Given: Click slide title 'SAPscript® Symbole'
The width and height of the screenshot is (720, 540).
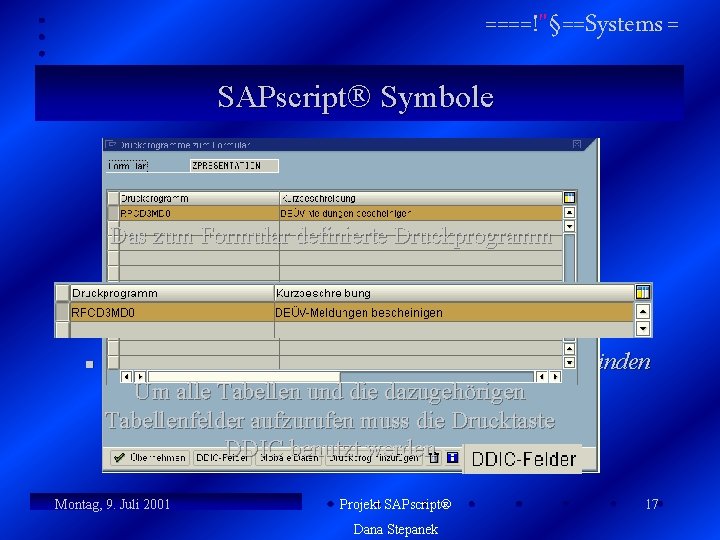Looking at the screenshot, I should (x=355, y=97).
